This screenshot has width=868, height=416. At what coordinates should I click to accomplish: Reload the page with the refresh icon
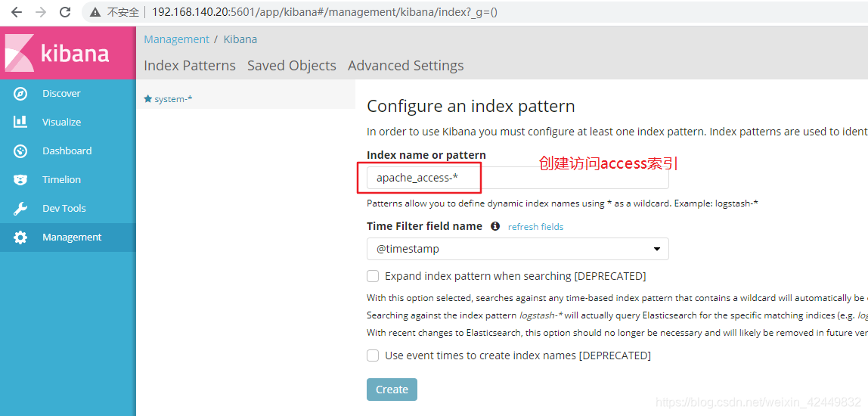[x=65, y=11]
